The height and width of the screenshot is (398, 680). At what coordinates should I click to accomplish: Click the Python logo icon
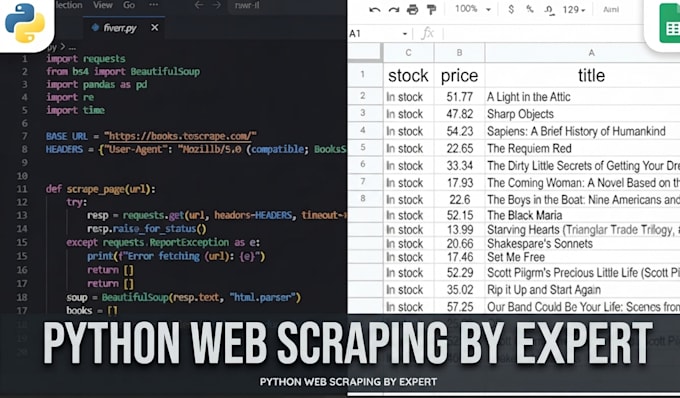(x=25, y=23)
